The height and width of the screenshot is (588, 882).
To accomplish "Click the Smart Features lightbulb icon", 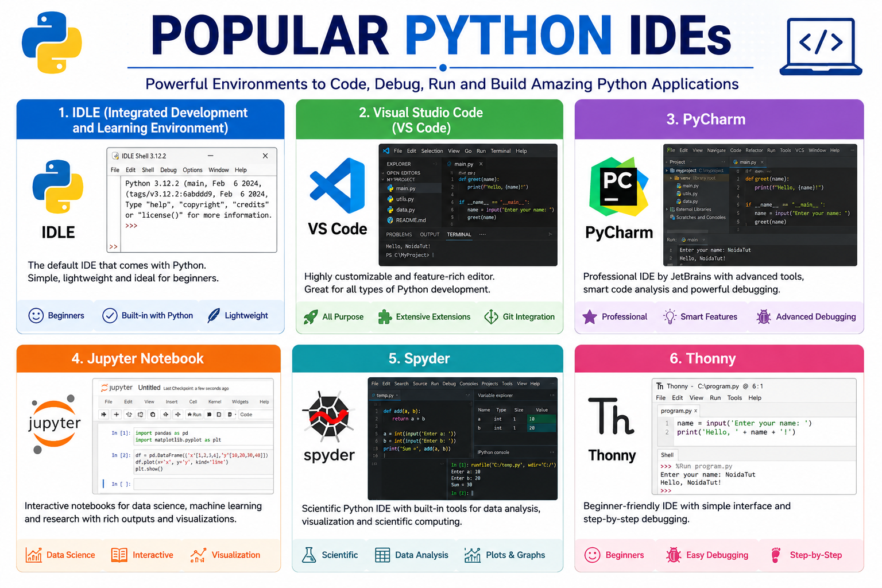I will pyautogui.click(x=670, y=316).
